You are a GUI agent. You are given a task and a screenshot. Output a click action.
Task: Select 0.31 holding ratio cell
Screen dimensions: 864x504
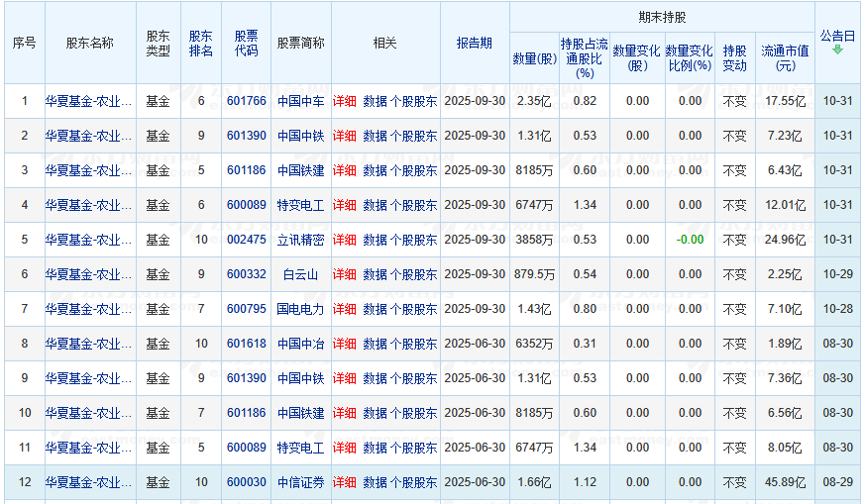tap(585, 344)
